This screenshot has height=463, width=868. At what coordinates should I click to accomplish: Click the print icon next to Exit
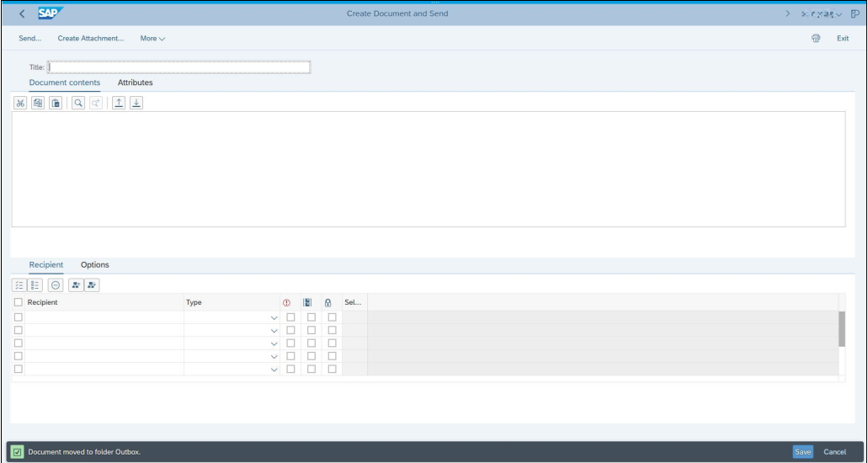tap(815, 39)
